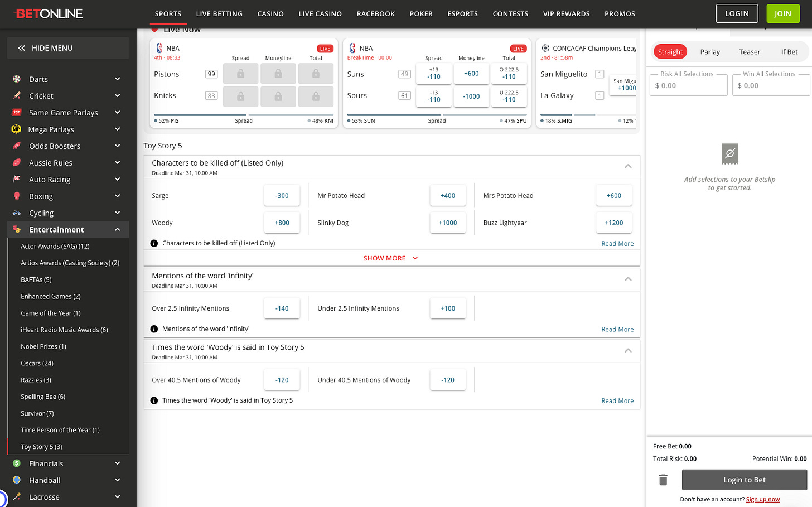
Task: Click the Suns-Spurs spread percentage bar
Action: [437, 115]
